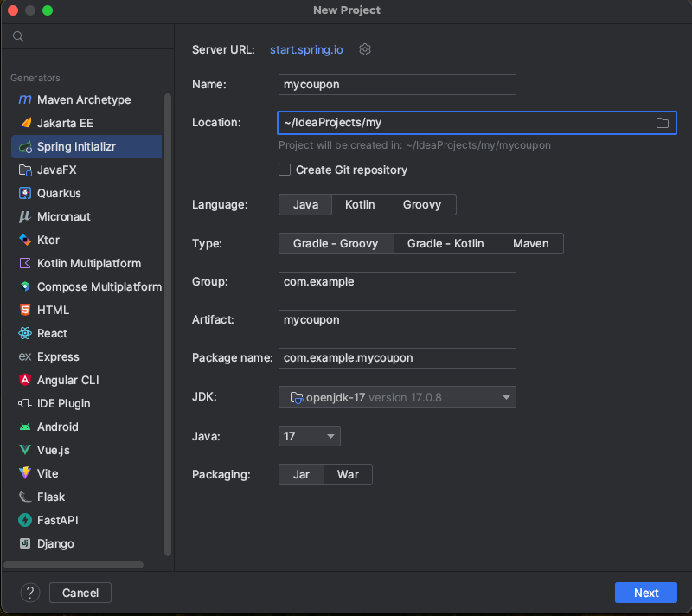
Task: Click the Ktor generator icon
Action: tap(25, 240)
